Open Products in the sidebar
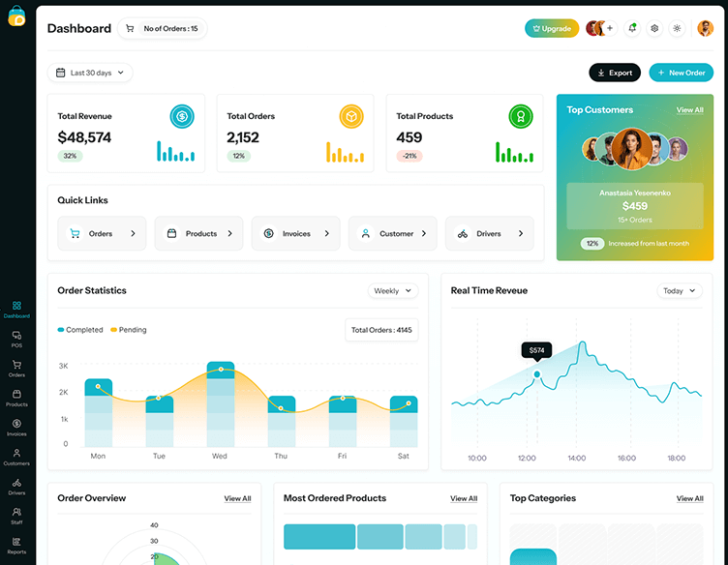Viewport: 728px width, 565px height. [x=16, y=398]
